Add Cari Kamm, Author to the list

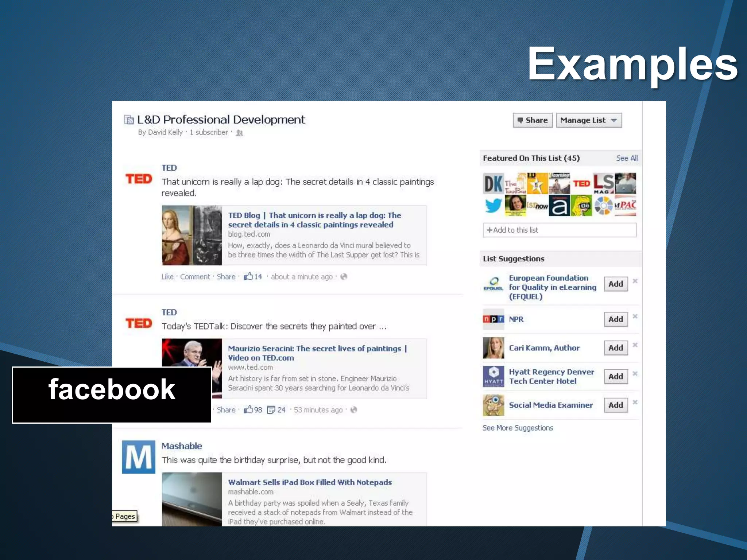tap(616, 348)
